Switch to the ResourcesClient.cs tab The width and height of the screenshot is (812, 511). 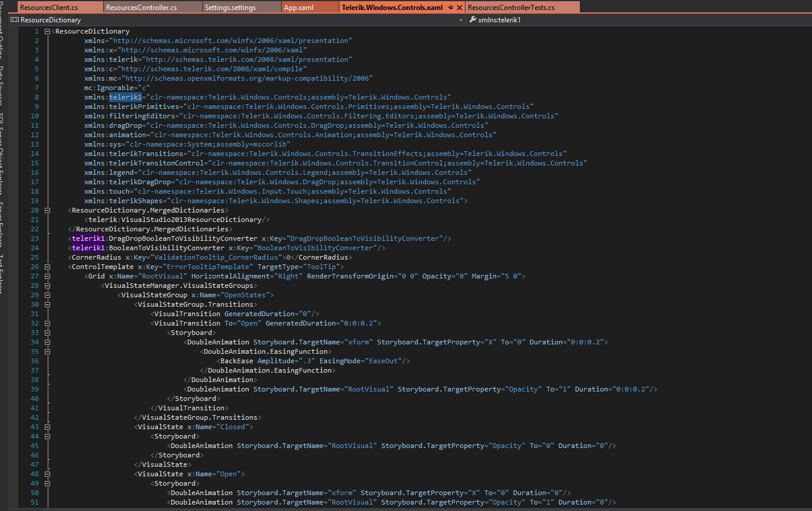60,8
